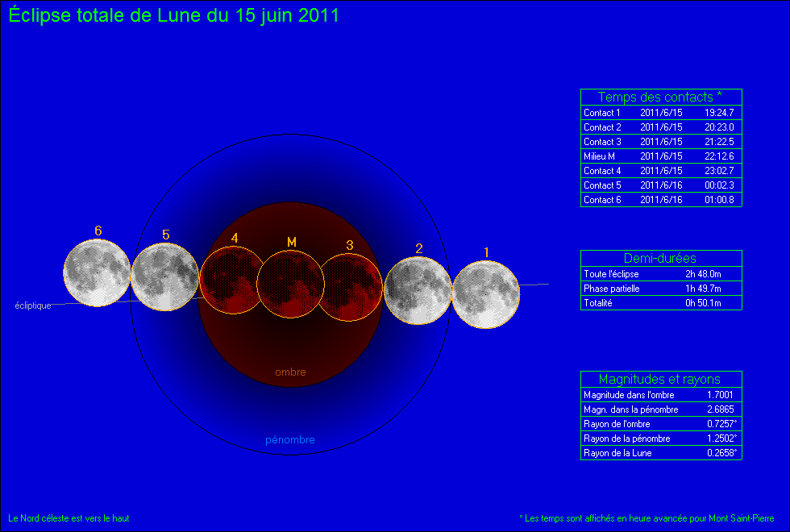Click the 'Phase partielle' label
Image resolution: width=790 pixels, height=532 pixels.
click(x=612, y=289)
